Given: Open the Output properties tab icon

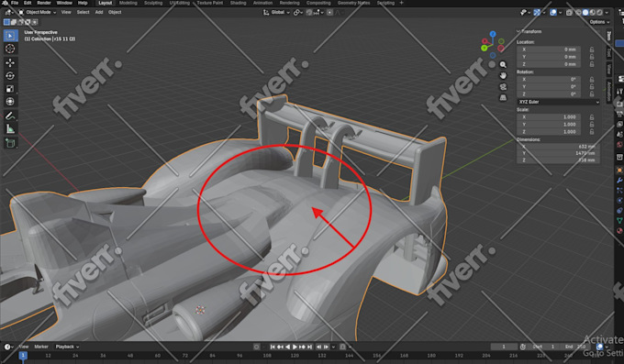Looking at the screenshot, I should 619,115.
